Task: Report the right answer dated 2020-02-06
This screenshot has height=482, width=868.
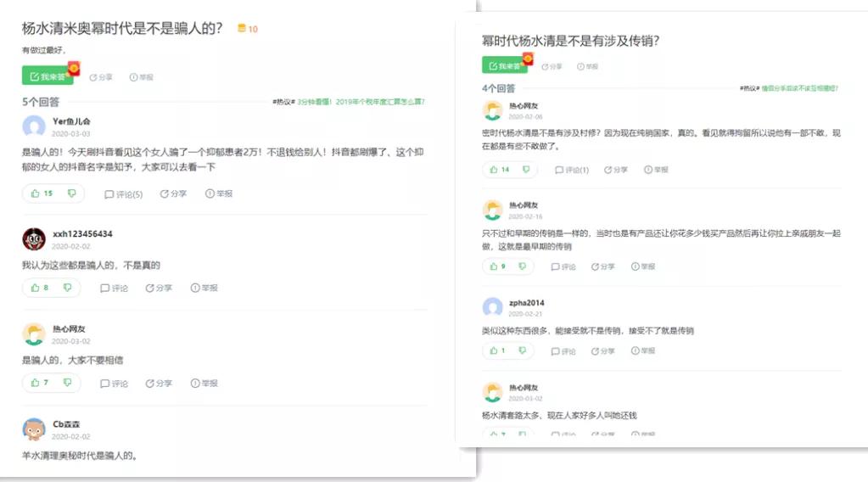Action: (x=656, y=170)
